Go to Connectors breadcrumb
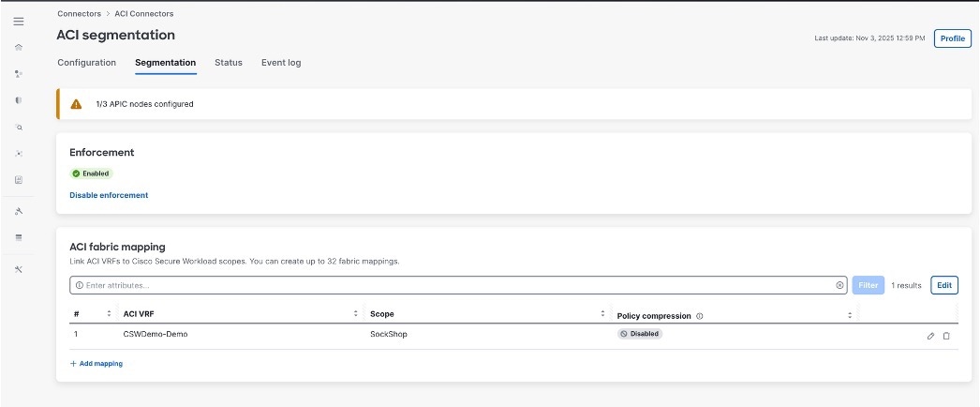980x407 pixels. 80,13
